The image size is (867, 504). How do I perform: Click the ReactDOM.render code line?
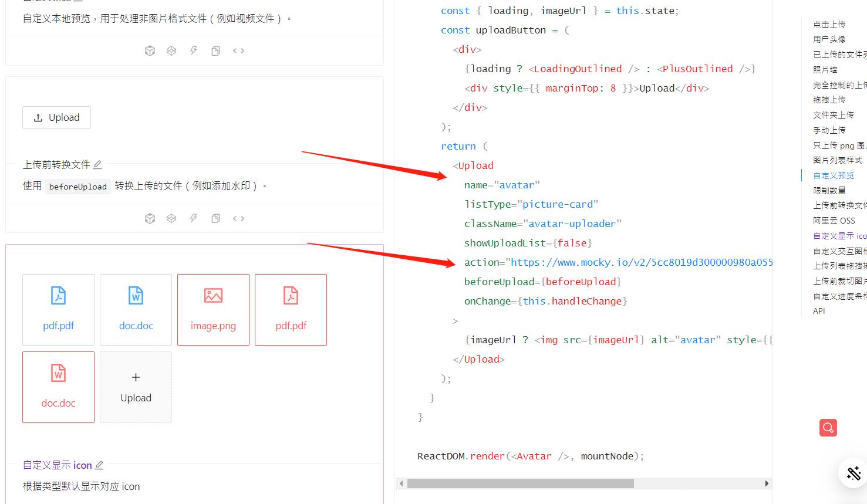tap(531, 456)
